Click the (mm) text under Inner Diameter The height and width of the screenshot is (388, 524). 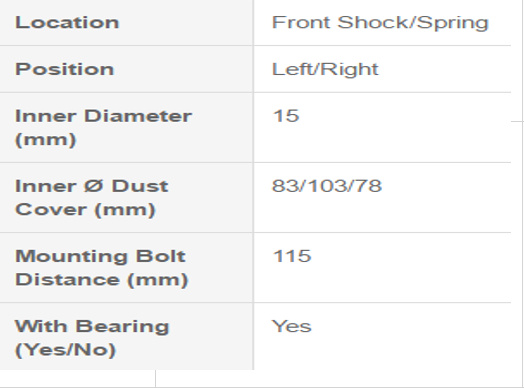[46, 139]
